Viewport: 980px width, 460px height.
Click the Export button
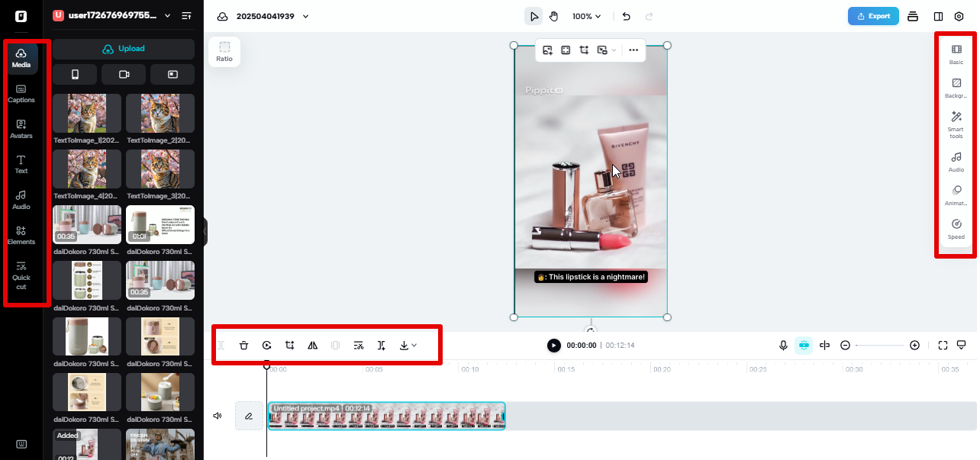pos(873,15)
